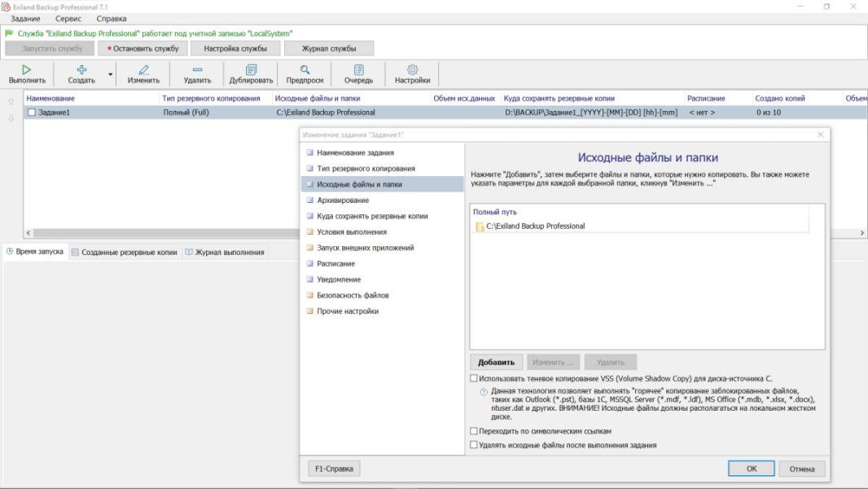Open Настройки (Settings) gear icon
Viewport: 868px width, 489px height.
click(x=412, y=70)
